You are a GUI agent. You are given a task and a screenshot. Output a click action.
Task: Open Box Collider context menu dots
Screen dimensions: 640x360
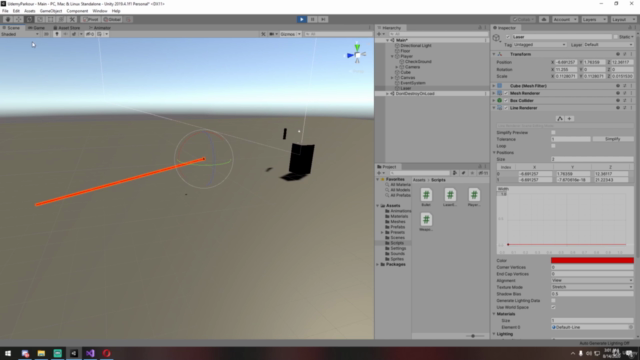pos(631,100)
